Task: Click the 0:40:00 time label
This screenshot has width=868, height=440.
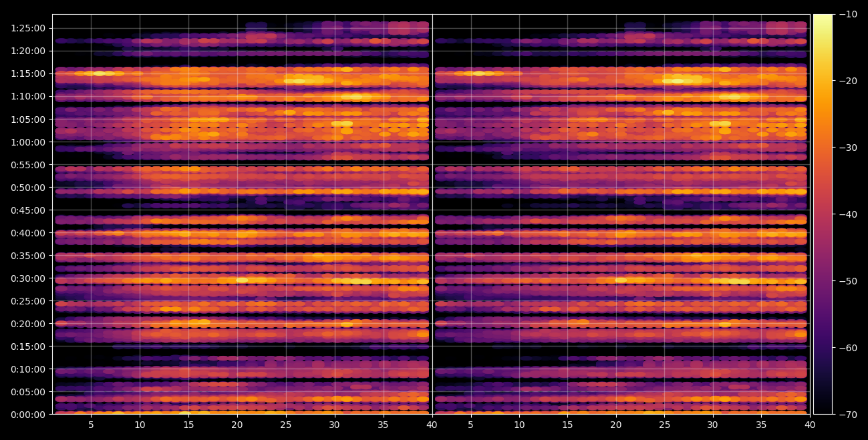Action: pos(27,232)
